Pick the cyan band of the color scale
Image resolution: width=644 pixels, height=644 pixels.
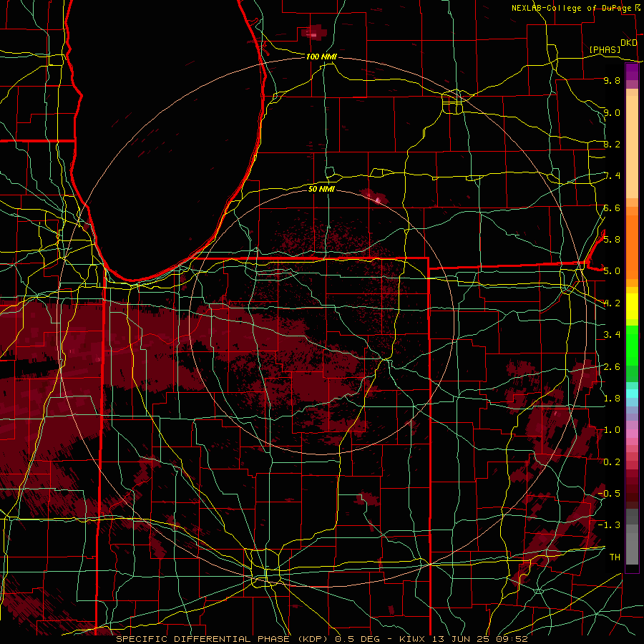tap(632, 393)
